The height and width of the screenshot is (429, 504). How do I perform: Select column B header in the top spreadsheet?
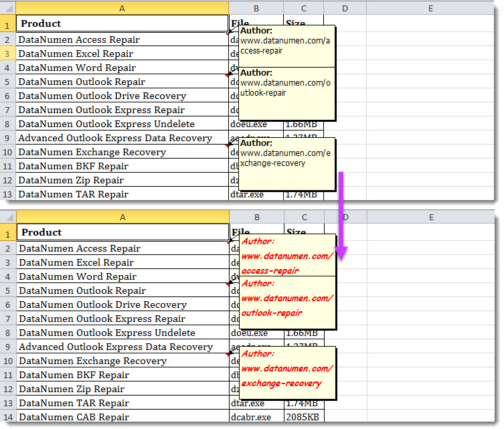click(256, 8)
